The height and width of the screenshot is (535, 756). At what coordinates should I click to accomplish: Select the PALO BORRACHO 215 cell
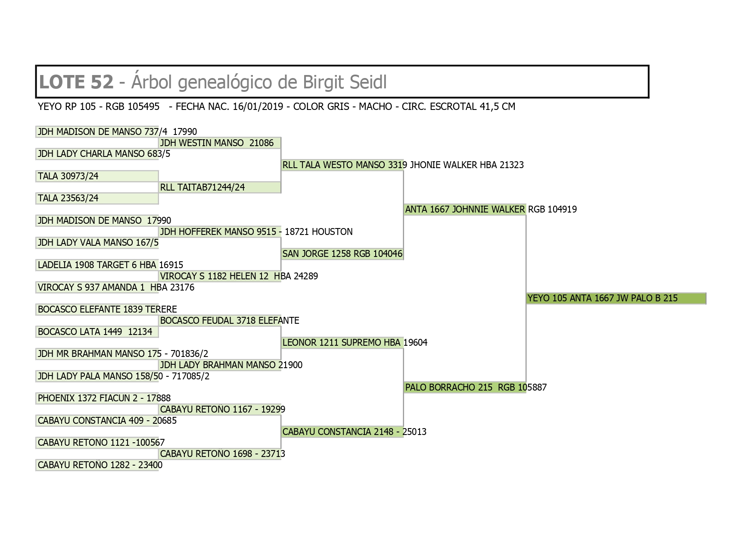pos(464,388)
